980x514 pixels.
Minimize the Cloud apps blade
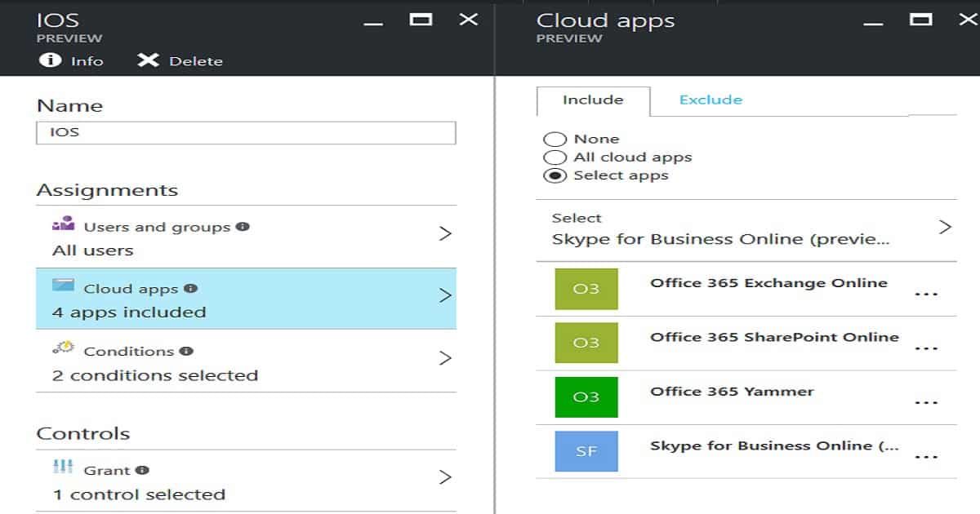click(x=873, y=24)
